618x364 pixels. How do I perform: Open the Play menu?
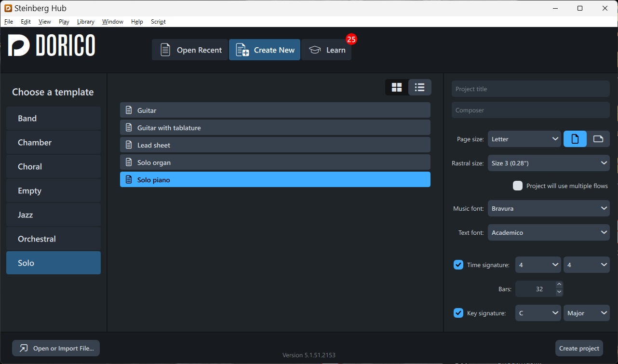tap(64, 22)
